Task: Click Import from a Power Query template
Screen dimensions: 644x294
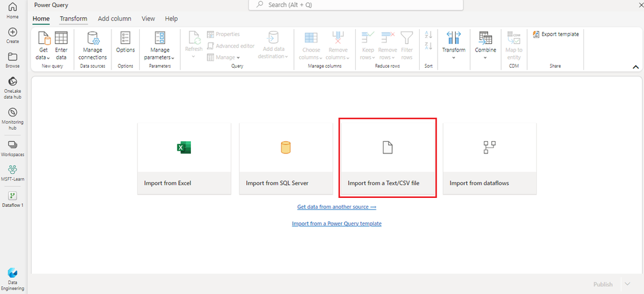Action: pyautogui.click(x=337, y=224)
